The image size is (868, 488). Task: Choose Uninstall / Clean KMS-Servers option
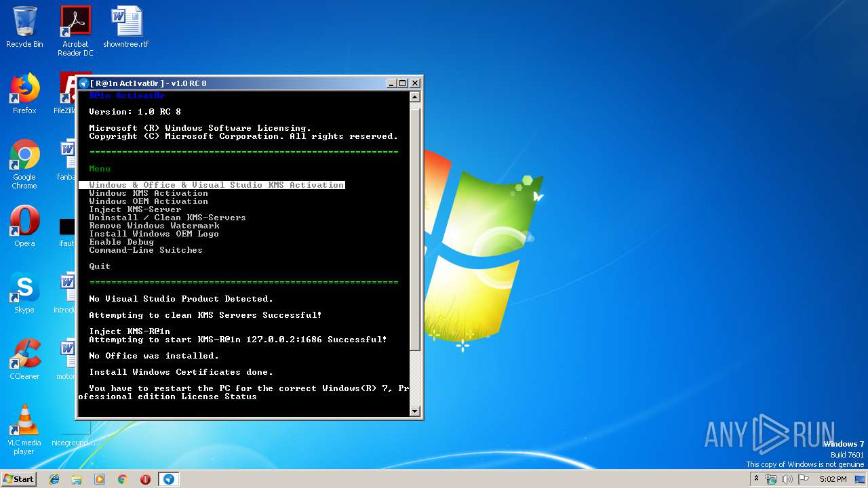(167, 218)
